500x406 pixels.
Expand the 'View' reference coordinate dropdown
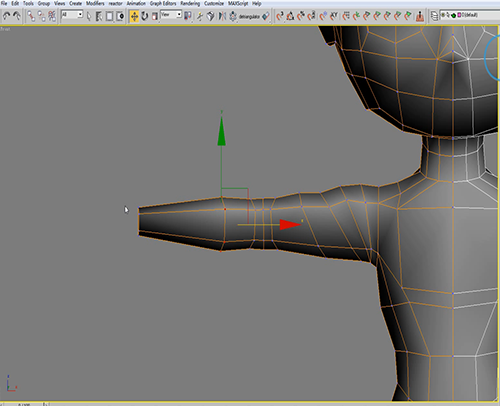pos(171,15)
